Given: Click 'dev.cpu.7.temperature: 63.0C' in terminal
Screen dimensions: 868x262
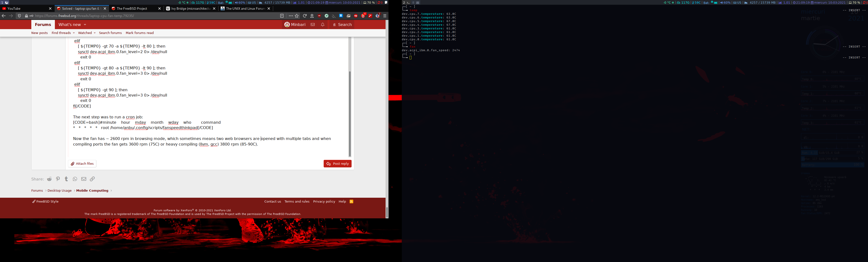Looking at the screenshot, I should click(x=429, y=14).
